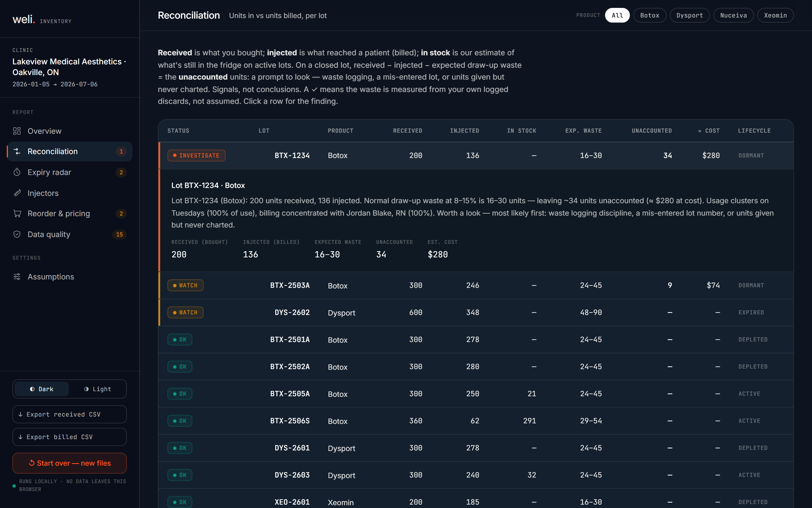The height and width of the screenshot is (508, 812).
Task: Expand the BTX-2502A row
Action: (476, 367)
